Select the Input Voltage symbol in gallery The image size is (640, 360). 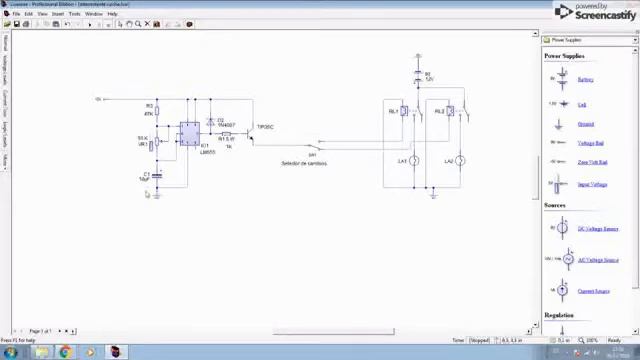click(558, 184)
